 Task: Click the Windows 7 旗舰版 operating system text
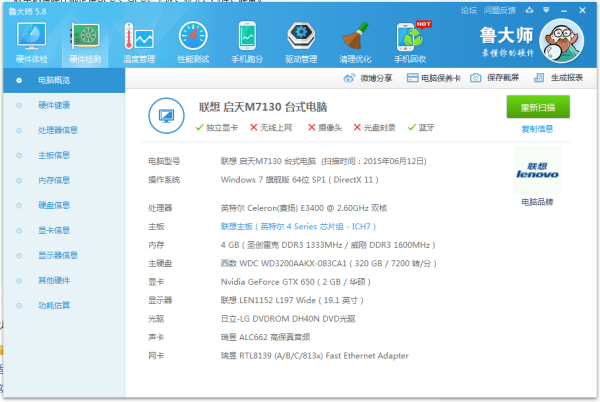coord(299,180)
